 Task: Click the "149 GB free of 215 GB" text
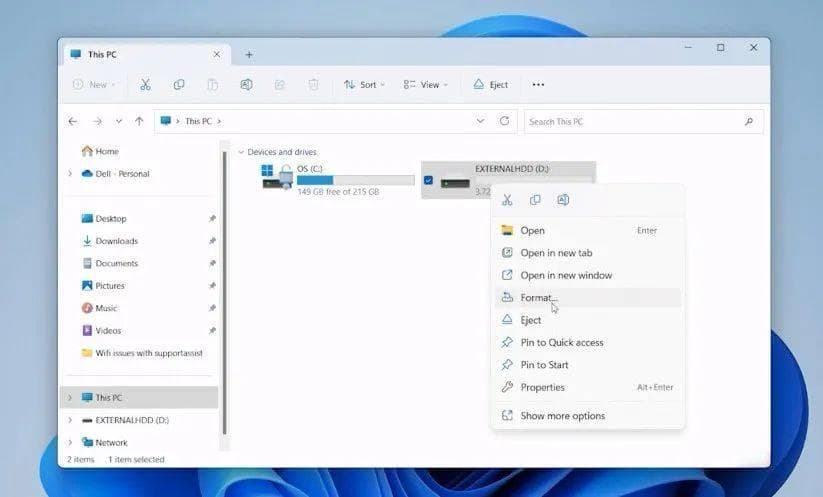click(x=338, y=192)
